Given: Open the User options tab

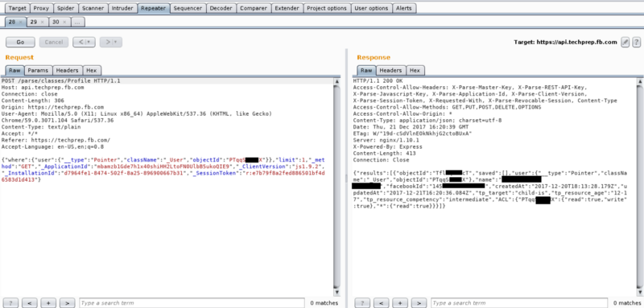Looking at the screenshot, I should coord(371,8).
